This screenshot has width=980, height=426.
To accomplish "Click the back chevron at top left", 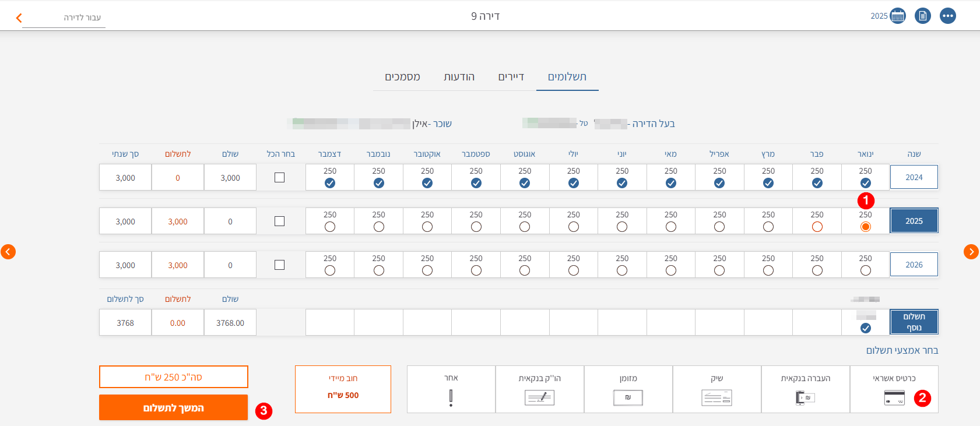I will [19, 18].
